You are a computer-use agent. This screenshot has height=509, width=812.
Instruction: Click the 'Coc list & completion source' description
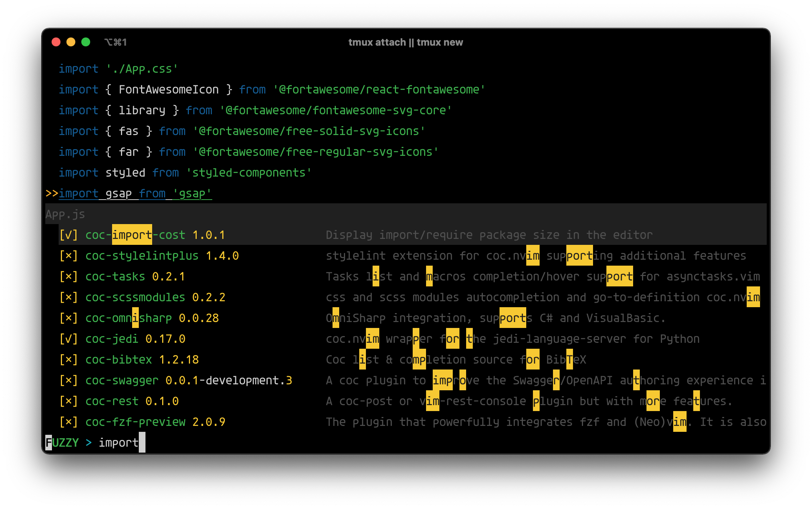(x=456, y=359)
